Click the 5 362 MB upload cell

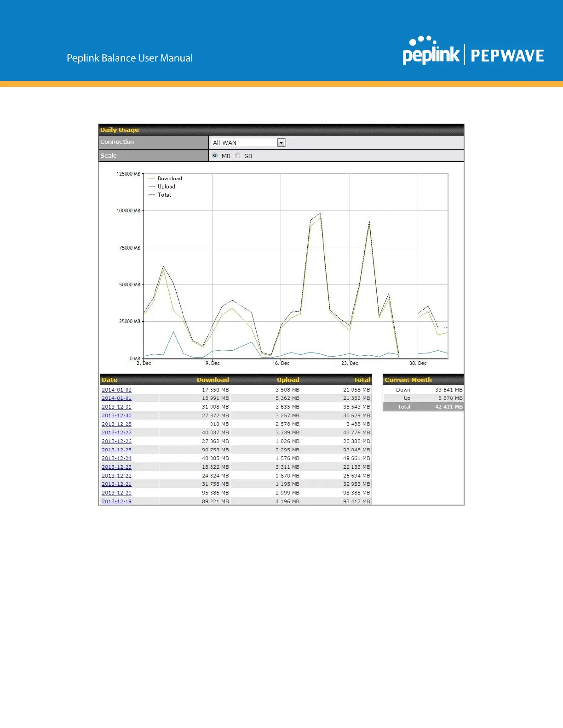287,398
